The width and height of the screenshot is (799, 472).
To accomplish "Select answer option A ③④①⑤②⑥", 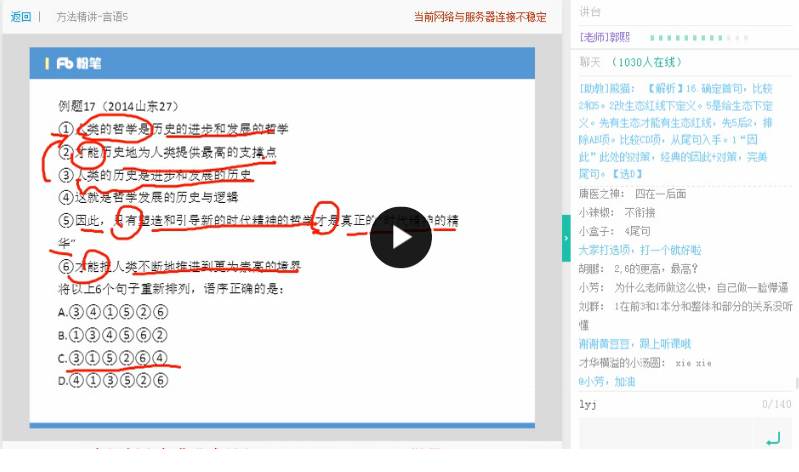I will pos(113,312).
